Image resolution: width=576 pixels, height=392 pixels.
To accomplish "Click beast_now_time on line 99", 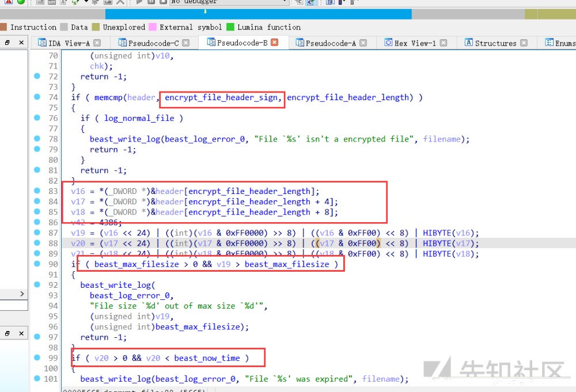I will (x=207, y=358).
